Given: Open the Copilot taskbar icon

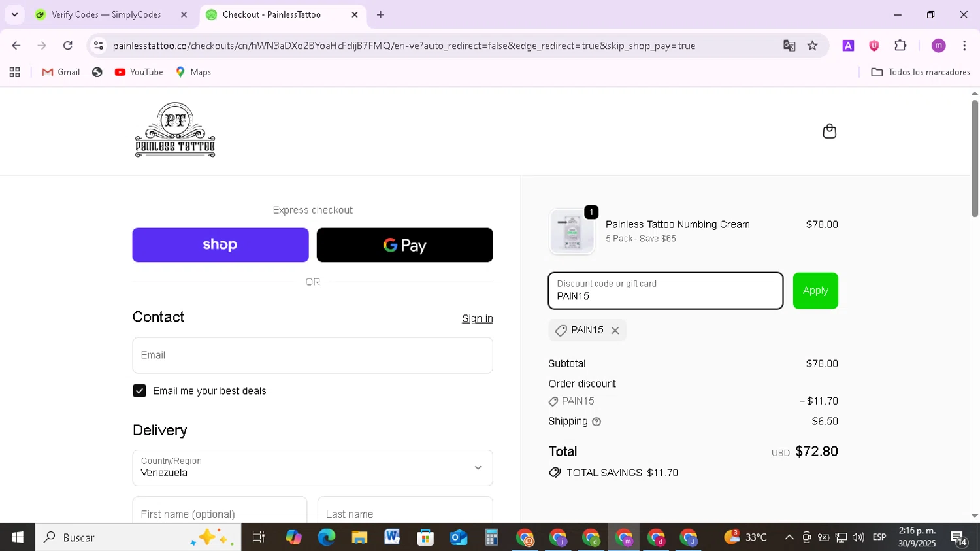Looking at the screenshot, I should point(293,537).
